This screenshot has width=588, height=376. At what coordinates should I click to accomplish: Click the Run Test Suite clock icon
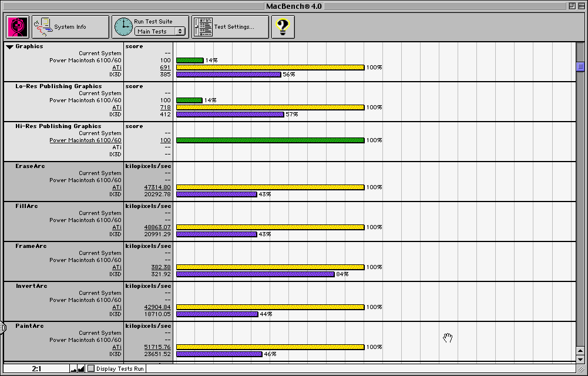tap(123, 27)
